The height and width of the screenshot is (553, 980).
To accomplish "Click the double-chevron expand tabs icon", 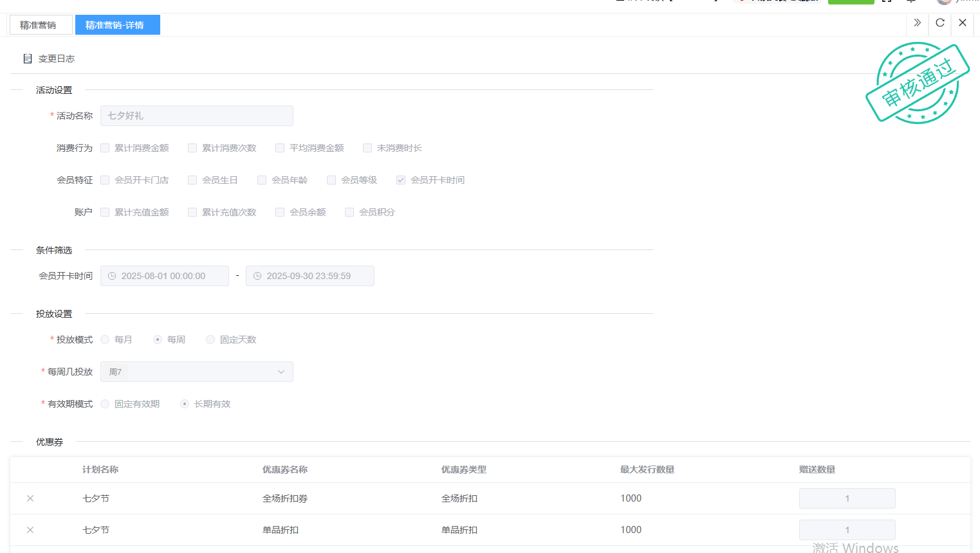I will [917, 23].
